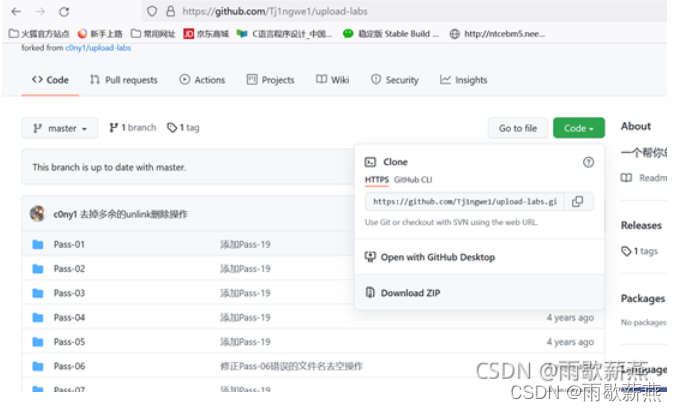Click the Packages heading in sidebar

point(643,298)
